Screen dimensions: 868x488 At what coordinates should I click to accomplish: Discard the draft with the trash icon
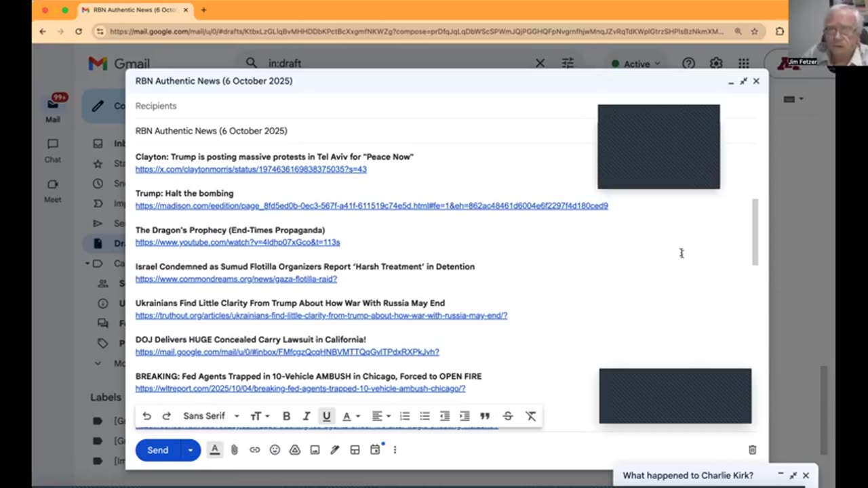pyautogui.click(x=752, y=450)
